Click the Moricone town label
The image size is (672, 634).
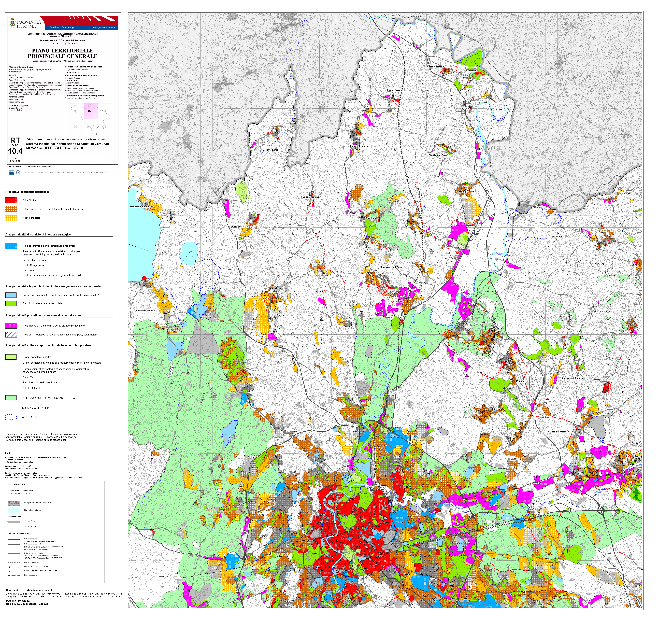[x=599, y=264]
